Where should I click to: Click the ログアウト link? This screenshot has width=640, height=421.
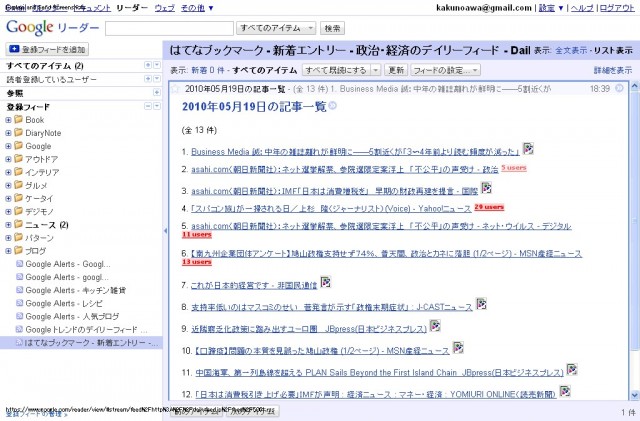tap(617, 8)
